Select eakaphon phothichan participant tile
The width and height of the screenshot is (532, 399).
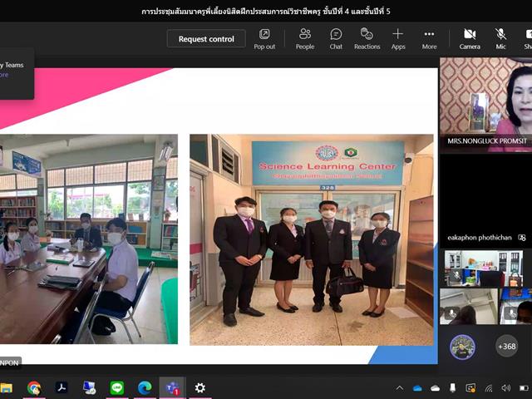click(485, 200)
